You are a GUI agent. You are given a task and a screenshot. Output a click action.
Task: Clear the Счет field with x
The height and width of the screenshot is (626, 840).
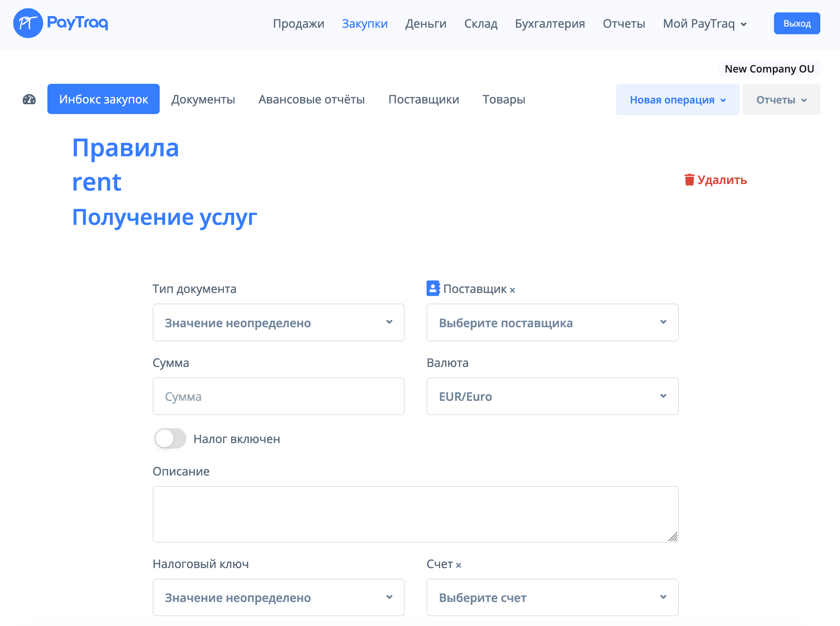point(458,566)
